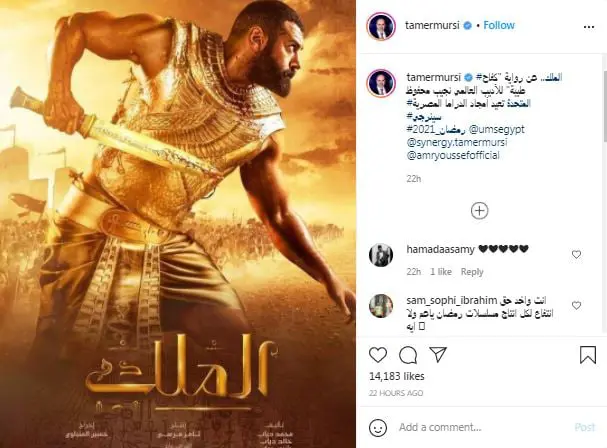Save post with the bookmark icon

click(588, 355)
